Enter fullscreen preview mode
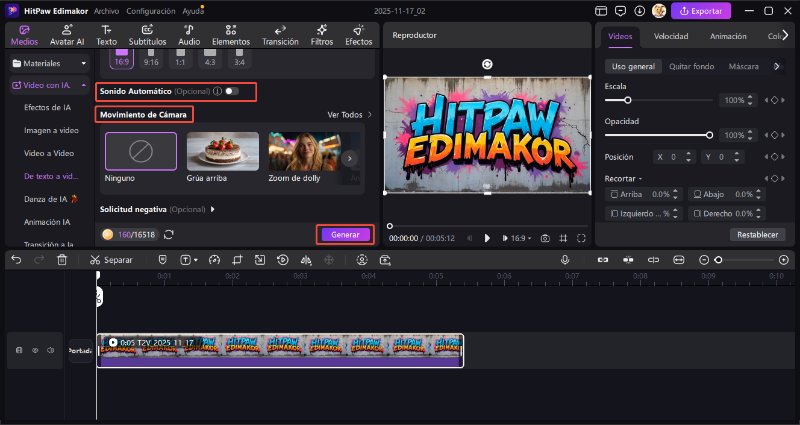Screen dimensions: 800x425 [581, 238]
